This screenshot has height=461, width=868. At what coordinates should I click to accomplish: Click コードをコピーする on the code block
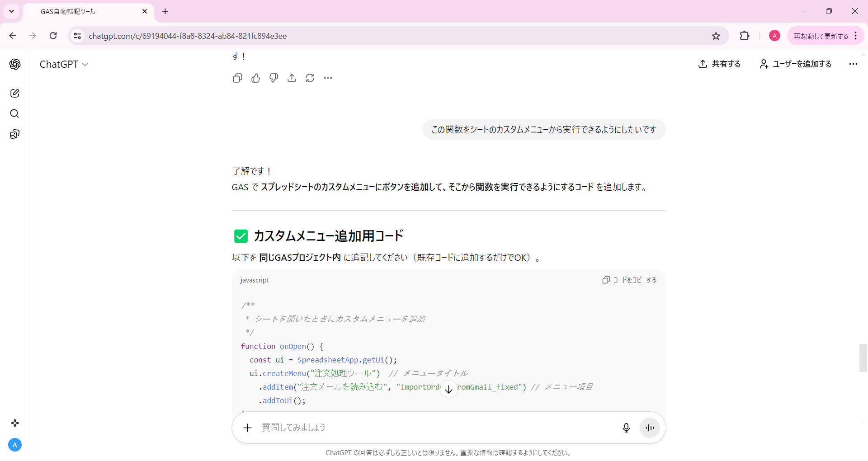(x=629, y=280)
